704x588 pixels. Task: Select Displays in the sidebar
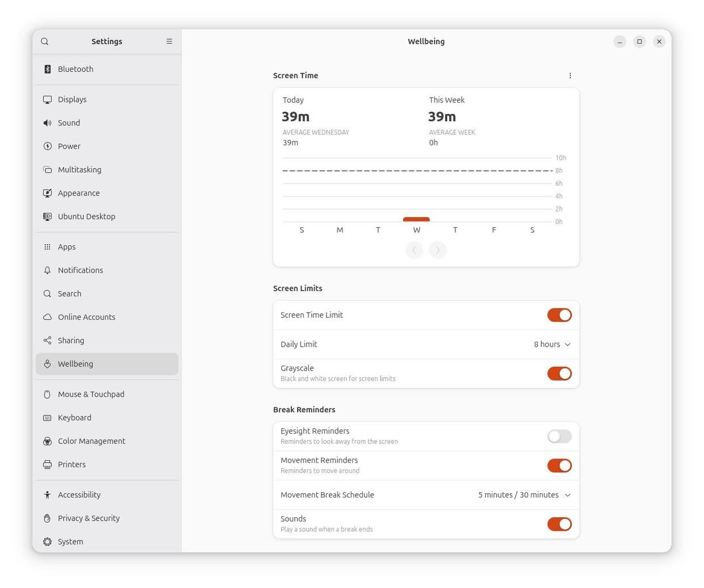(107, 100)
